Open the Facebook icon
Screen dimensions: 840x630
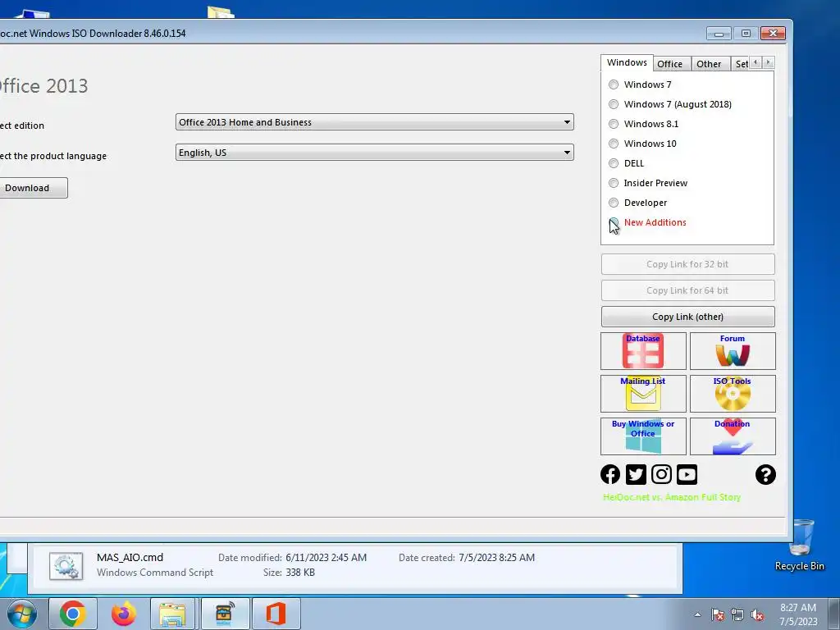pyautogui.click(x=610, y=474)
